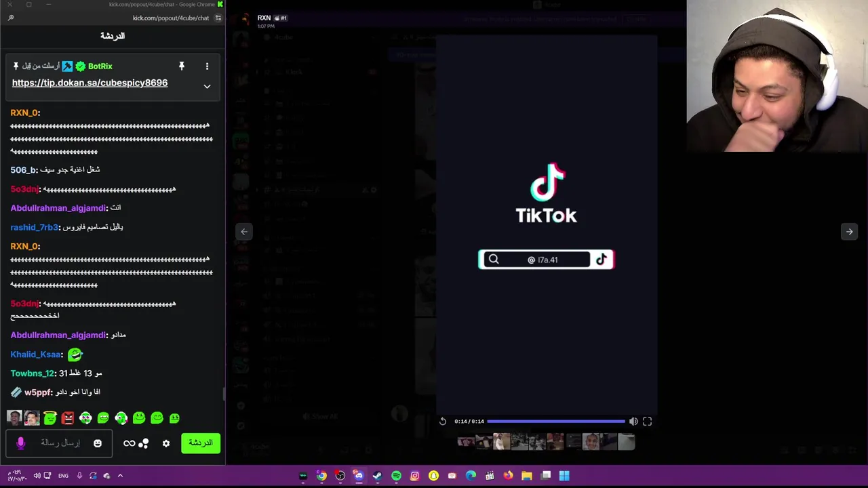Image resolution: width=868 pixels, height=488 pixels.
Task: Open Spotify from taskbar
Action: pos(396,476)
